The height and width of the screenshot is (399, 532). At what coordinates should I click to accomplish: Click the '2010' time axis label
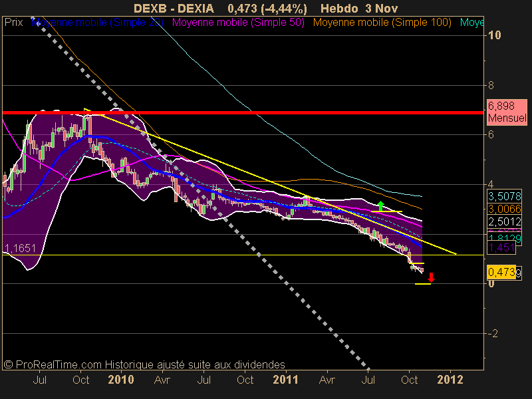[x=121, y=379]
